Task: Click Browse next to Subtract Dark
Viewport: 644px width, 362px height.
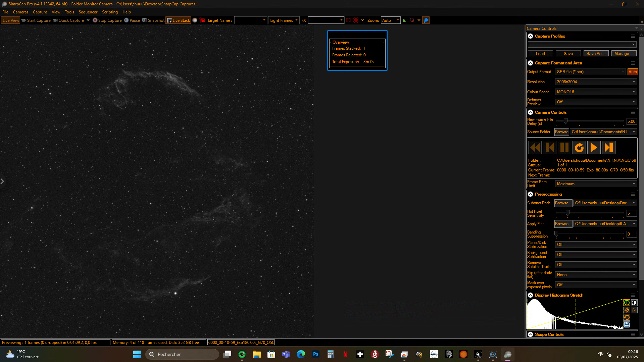Action: [563, 203]
